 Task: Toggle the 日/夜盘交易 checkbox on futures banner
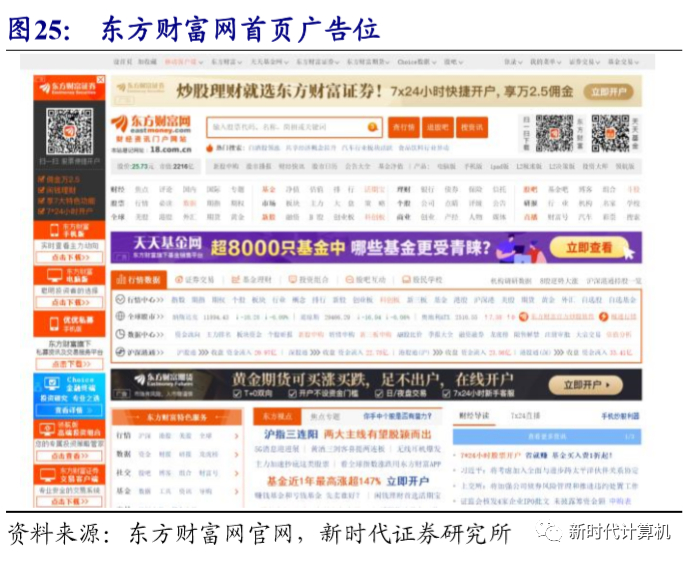[379, 393]
